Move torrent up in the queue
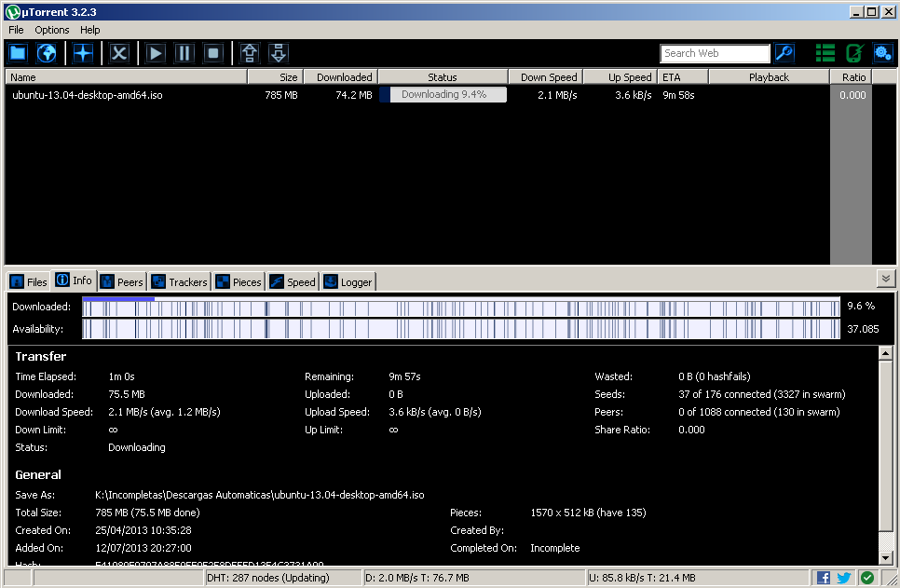900x588 pixels. (x=249, y=53)
